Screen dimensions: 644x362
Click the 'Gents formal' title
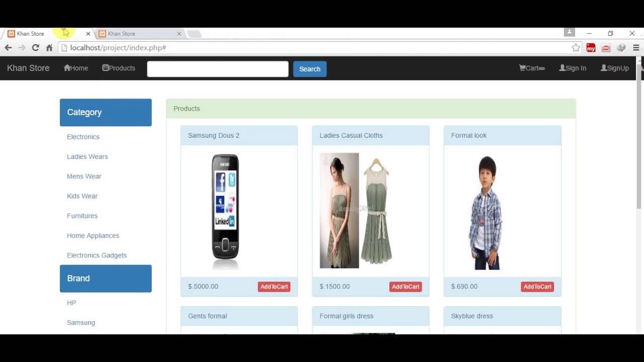click(x=207, y=316)
